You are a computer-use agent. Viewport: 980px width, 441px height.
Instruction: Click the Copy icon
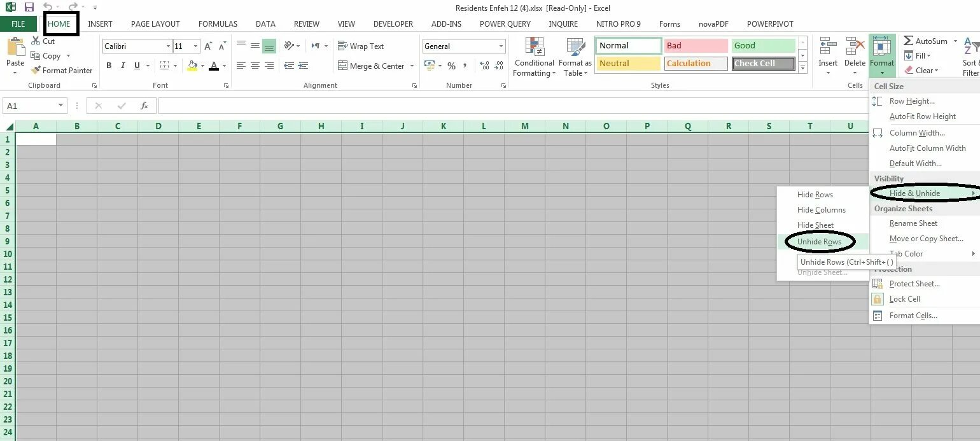click(36, 56)
